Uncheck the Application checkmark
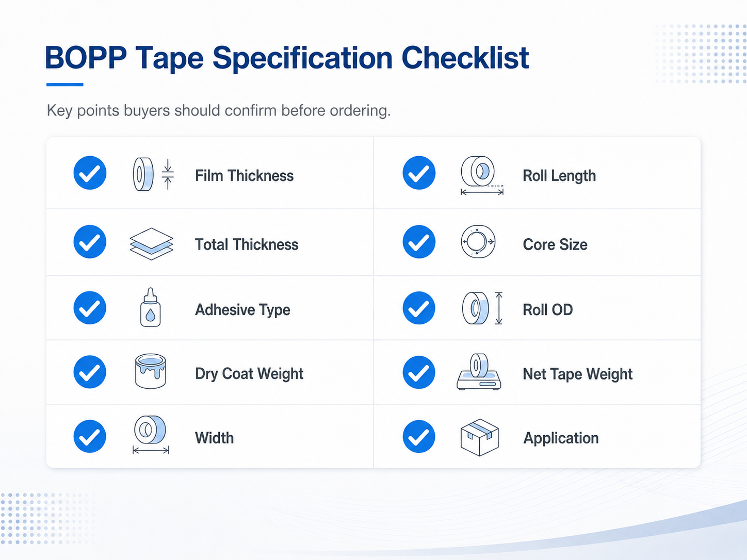 pos(419,437)
